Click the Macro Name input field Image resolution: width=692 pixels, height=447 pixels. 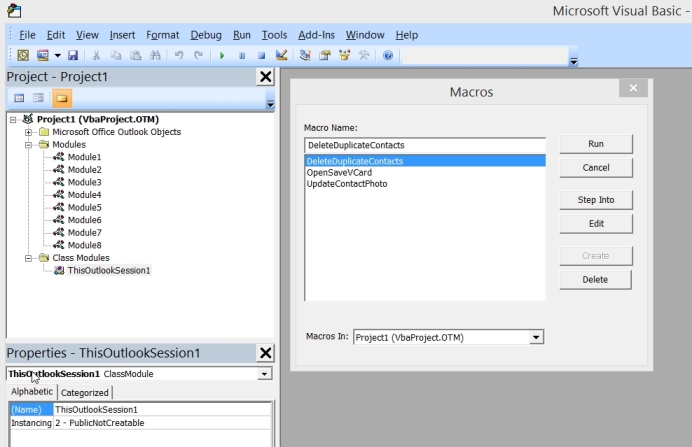[425, 145]
